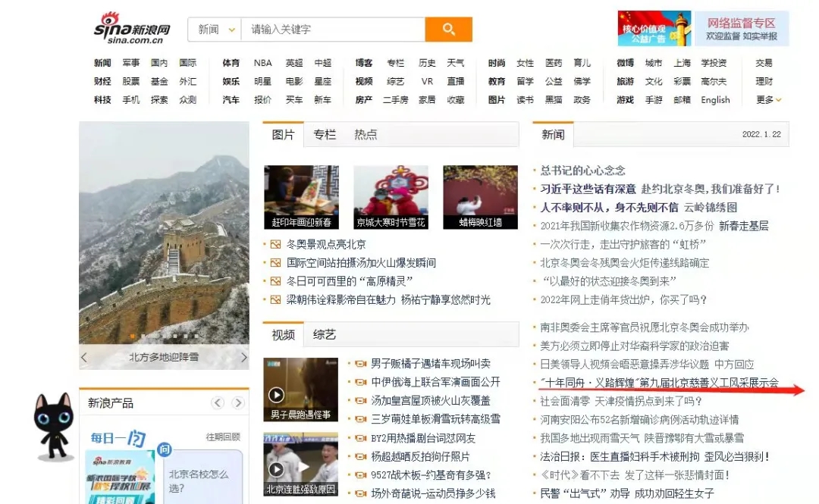819x504 pixels.
Task: Show next slide in the Great Wall carousel
Action: (x=243, y=358)
